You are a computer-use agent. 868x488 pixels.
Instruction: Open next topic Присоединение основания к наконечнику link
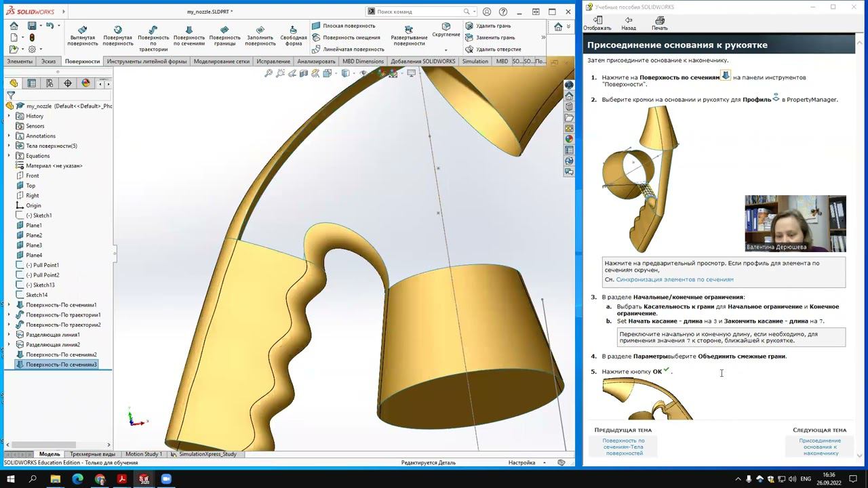[820, 447]
